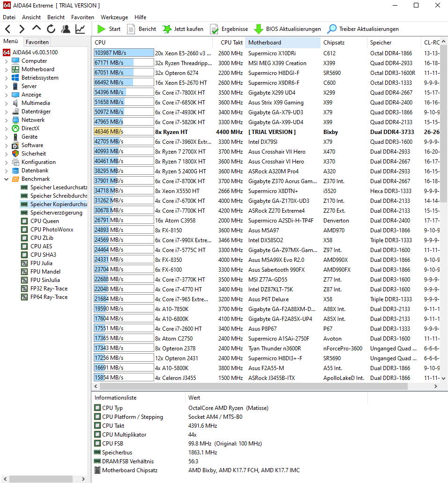Expand the Netzwerk tree node
The height and width of the screenshot is (483, 448).
pos(6,120)
